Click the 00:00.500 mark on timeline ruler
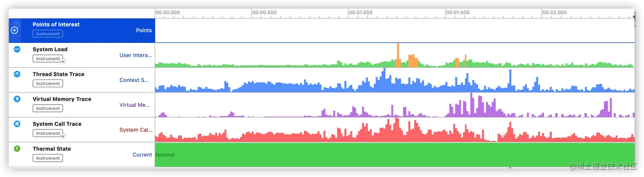The width and height of the screenshot is (644, 177). click(x=264, y=12)
